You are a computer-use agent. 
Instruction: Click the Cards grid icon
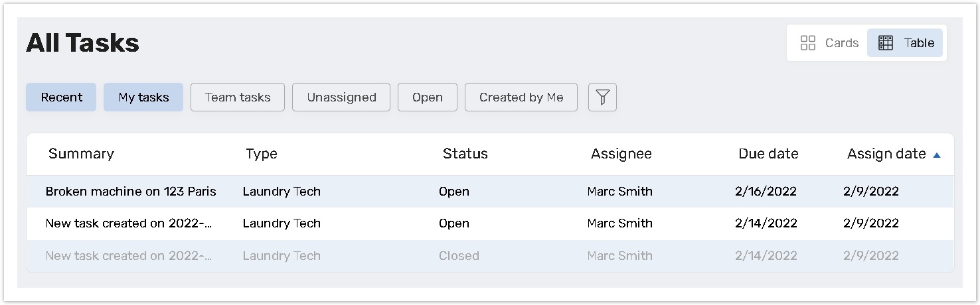pyautogui.click(x=808, y=43)
